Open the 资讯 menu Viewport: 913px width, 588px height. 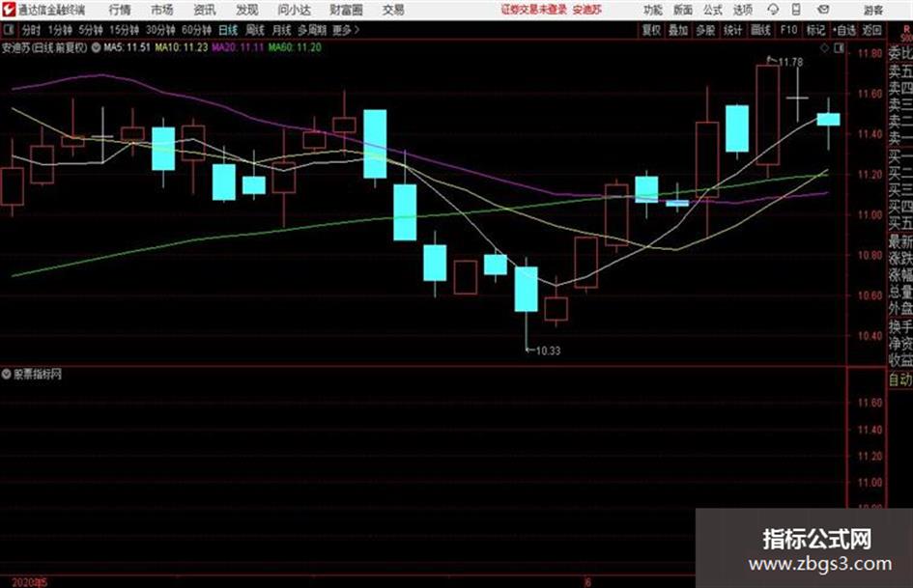205,10
